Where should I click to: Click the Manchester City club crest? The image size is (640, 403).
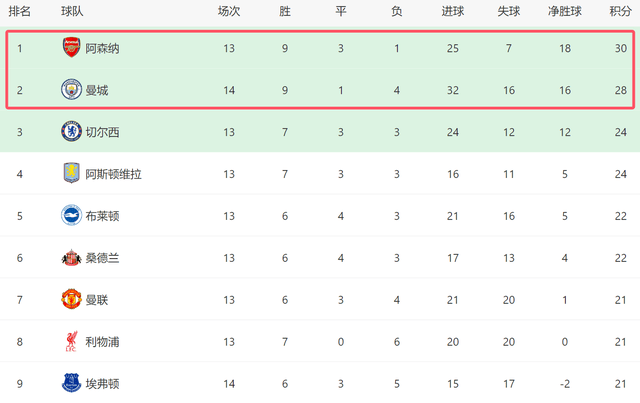coord(71,90)
